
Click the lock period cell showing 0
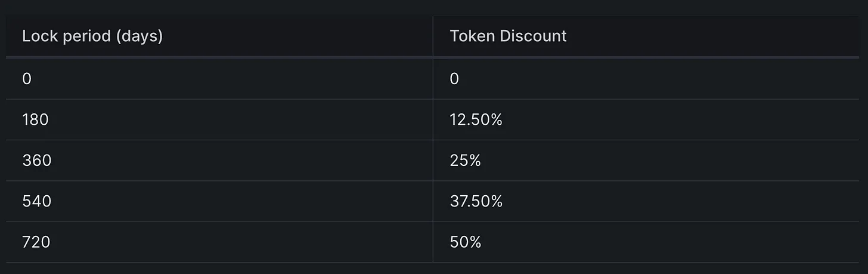coord(27,79)
